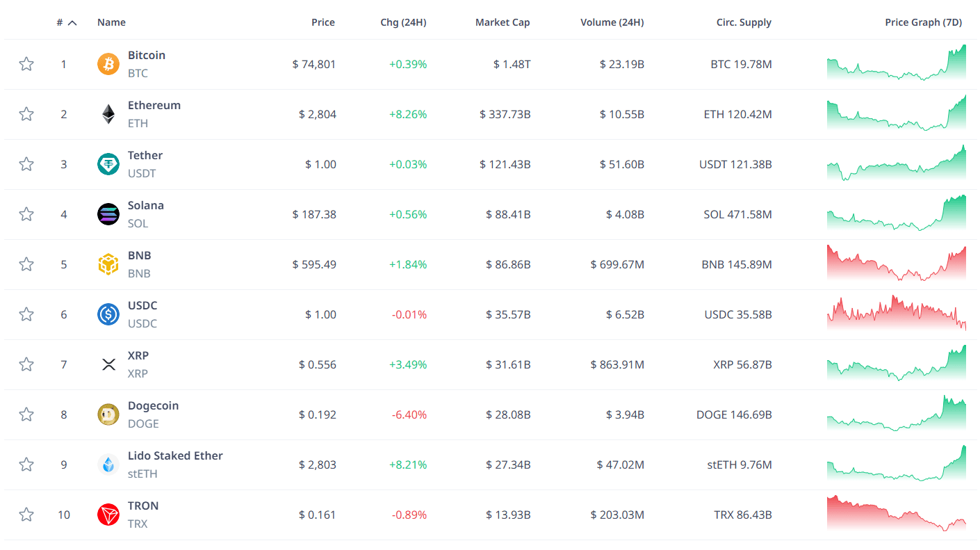Click the Bitcoin coin logo icon
The width and height of the screenshot is (980, 550).
(x=108, y=65)
